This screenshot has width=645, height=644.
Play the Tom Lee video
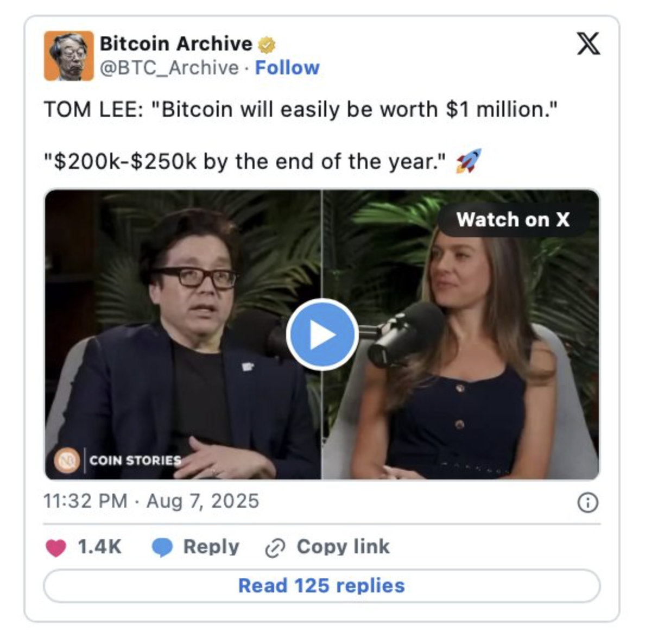[x=322, y=334]
